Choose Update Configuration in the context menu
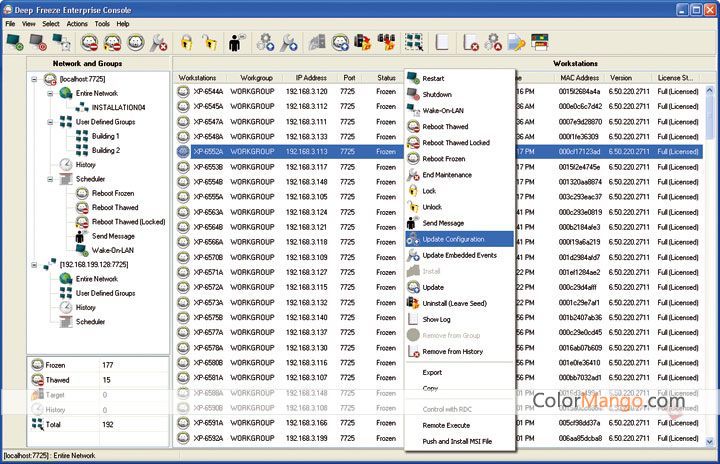This screenshot has width=720, height=464. click(459, 239)
